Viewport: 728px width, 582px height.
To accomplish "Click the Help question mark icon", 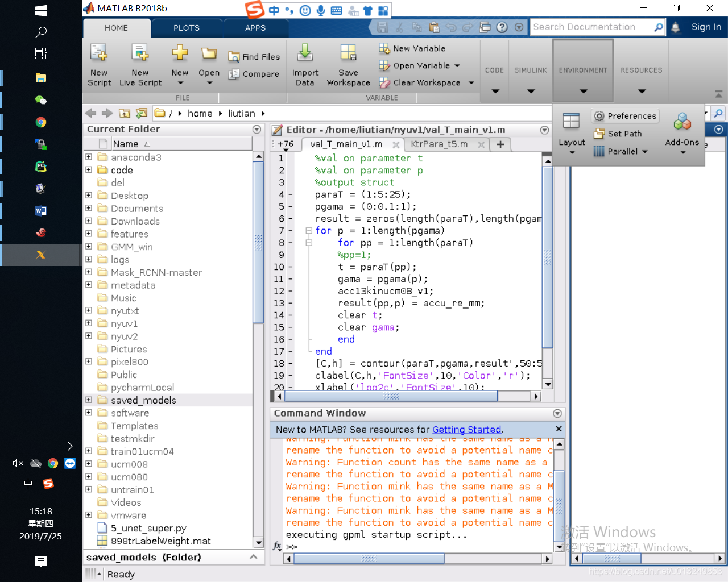I will (x=502, y=27).
